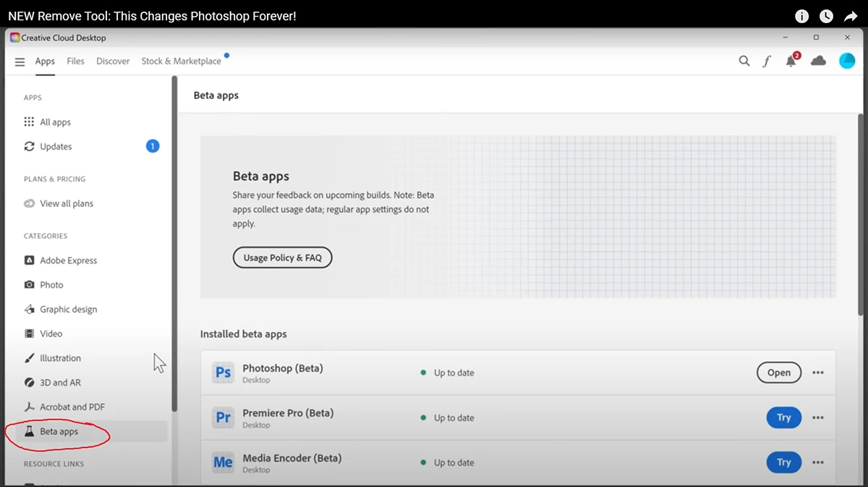This screenshot has width=868, height=487.
Task: Switch to the Apps tab
Action: coord(45,62)
